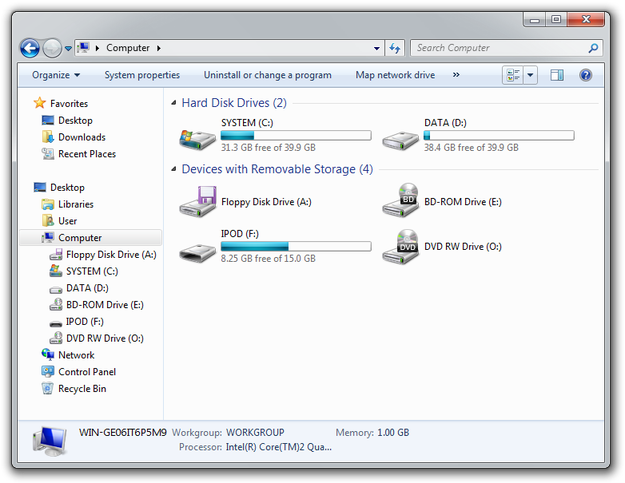Click the IPOD (F:) usage bar

click(x=296, y=246)
